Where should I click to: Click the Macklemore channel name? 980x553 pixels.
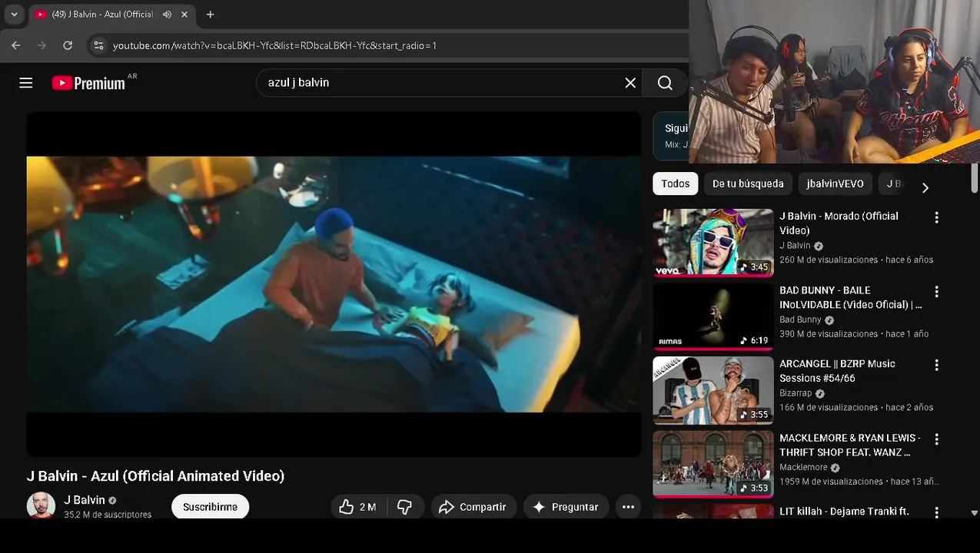tap(803, 467)
